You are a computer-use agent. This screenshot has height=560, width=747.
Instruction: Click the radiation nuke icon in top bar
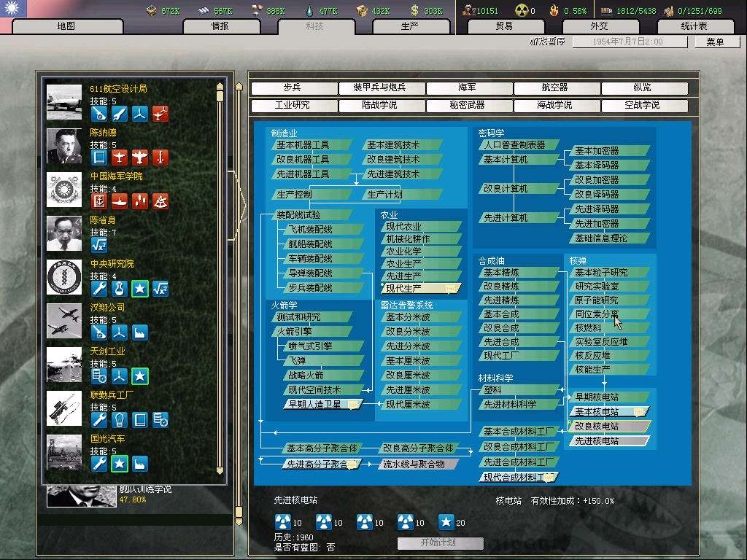[522, 10]
